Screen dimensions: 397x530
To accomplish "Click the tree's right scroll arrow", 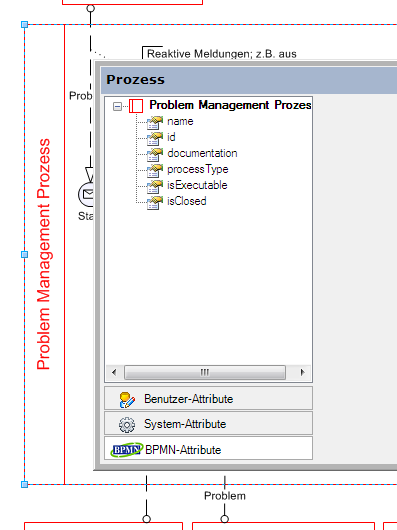I will [302, 372].
